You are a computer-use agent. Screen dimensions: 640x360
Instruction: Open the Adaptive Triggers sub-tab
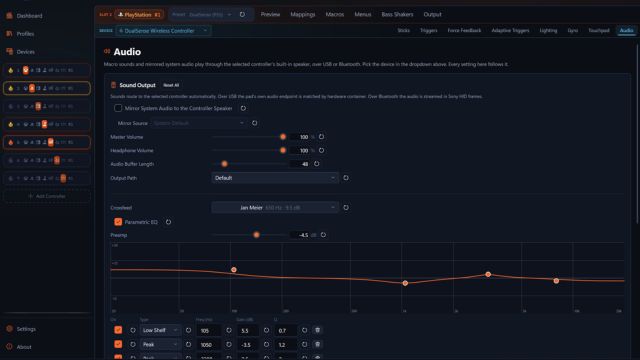point(510,31)
